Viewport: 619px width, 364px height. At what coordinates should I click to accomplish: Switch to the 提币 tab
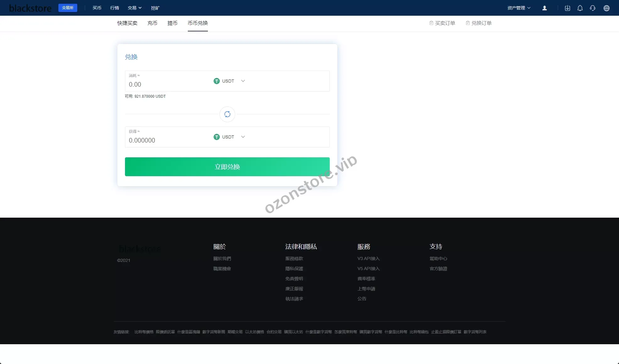[172, 23]
